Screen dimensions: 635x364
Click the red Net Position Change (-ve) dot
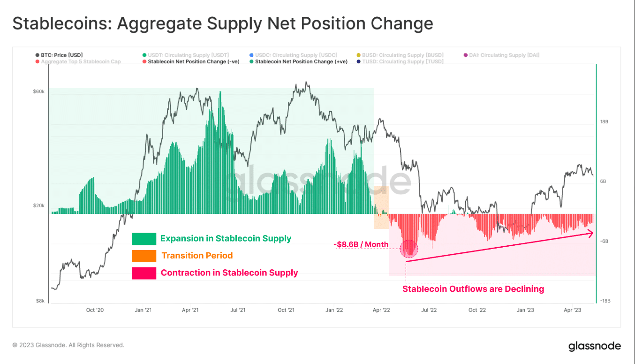(144, 61)
